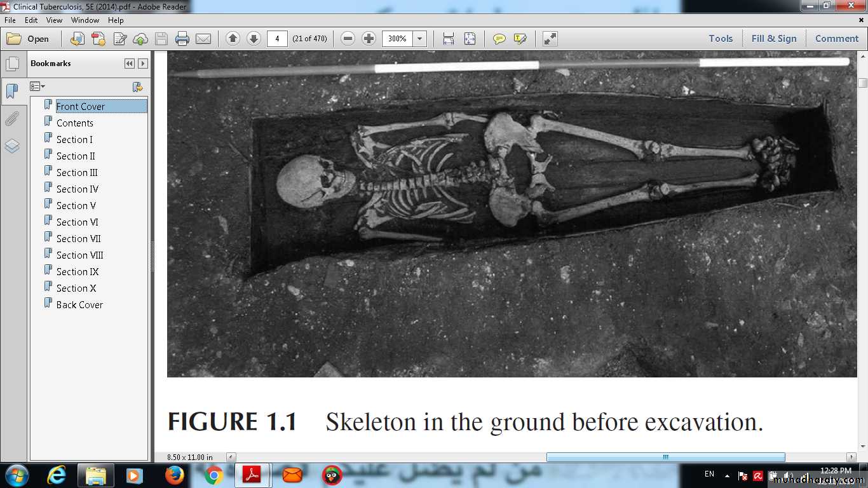
Task: Add a sticky note comment
Action: pyautogui.click(x=499, y=39)
